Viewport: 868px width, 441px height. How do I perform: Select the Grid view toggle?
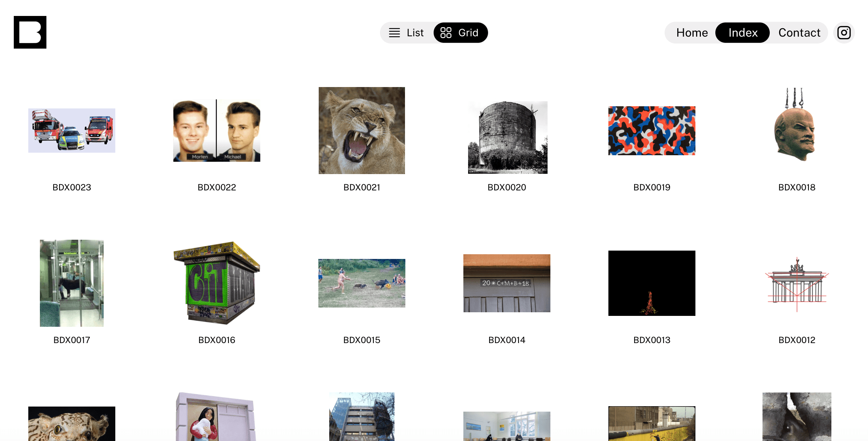click(460, 33)
